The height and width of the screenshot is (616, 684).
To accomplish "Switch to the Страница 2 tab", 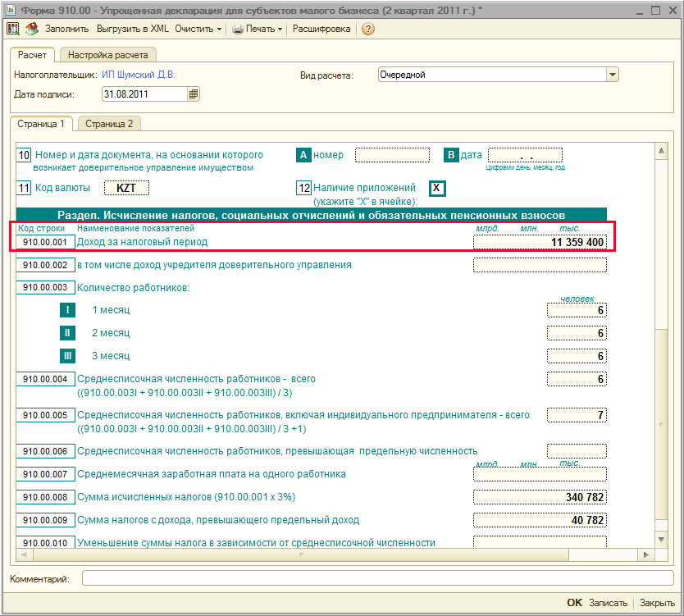I will click(x=108, y=124).
